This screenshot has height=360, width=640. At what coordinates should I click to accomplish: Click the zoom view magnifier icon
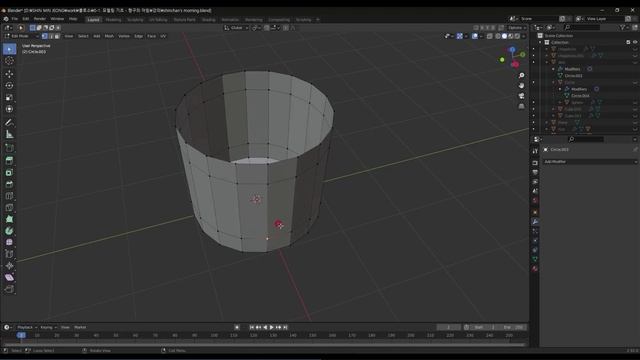pyautogui.click(x=521, y=76)
